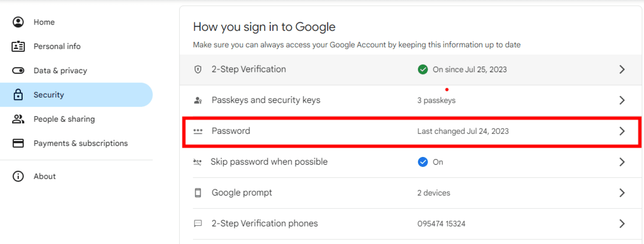Screen dimensions: 644x244
Task: Select the Security padlock icon
Action: 18,95
